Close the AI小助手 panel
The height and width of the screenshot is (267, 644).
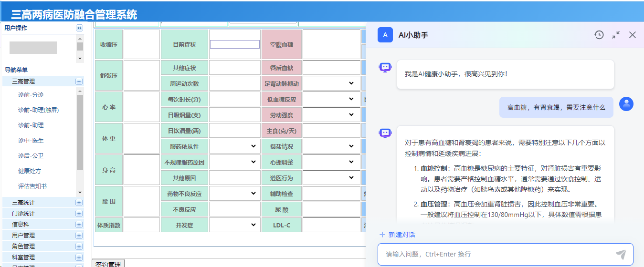[x=633, y=35]
